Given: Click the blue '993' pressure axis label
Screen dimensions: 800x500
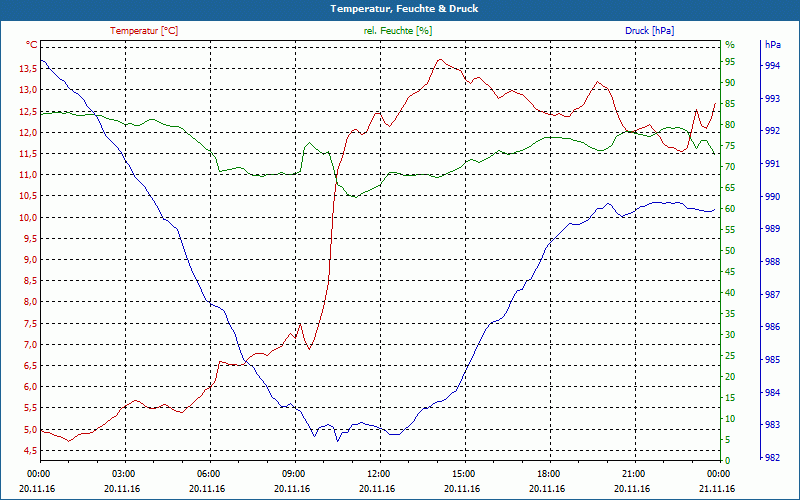Looking at the screenshot, I should [773, 98].
